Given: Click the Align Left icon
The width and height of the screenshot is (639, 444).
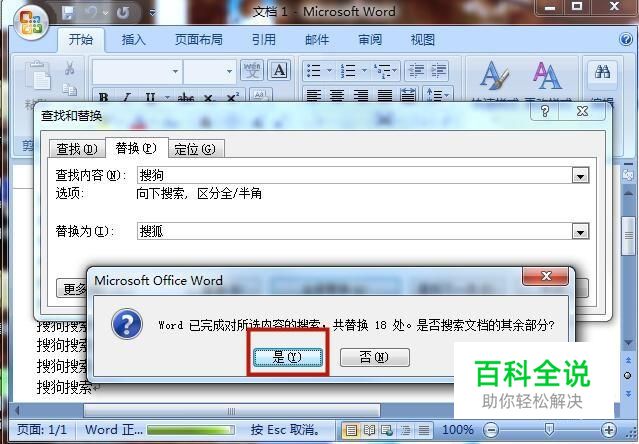Looking at the screenshot, I should point(313,96).
